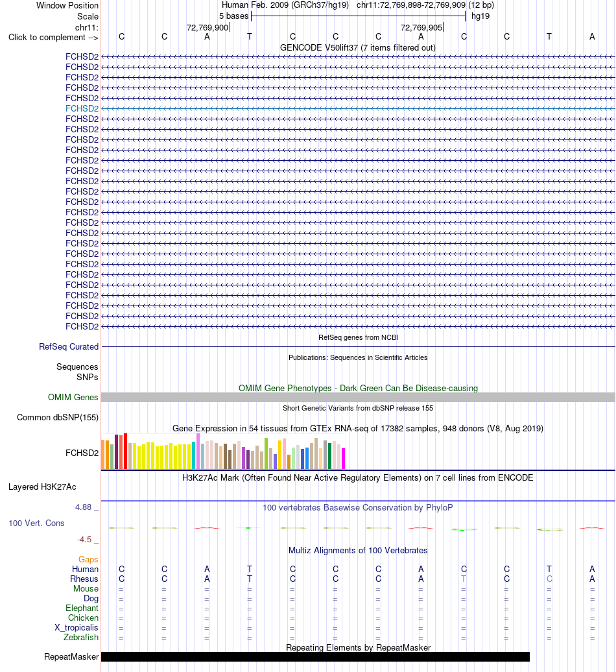Click the "chr11:72,769,898-72,769,909 (12 bp)" coordinates text
Image resolution: width=616 pixels, height=672 pixels.
[x=425, y=5]
